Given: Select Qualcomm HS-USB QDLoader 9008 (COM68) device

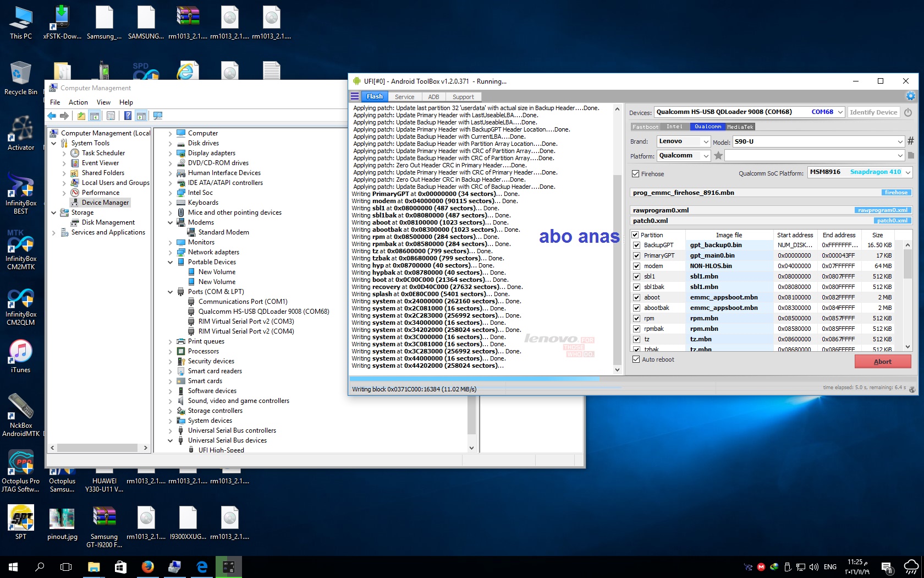Looking at the screenshot, I should pos(263,312).
